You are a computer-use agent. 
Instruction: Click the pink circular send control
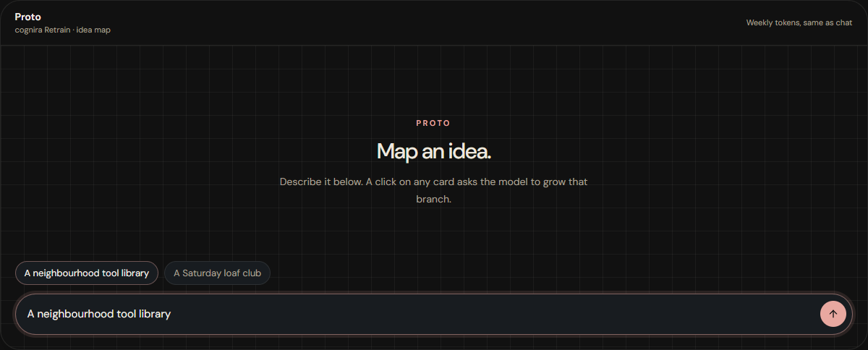833,314
